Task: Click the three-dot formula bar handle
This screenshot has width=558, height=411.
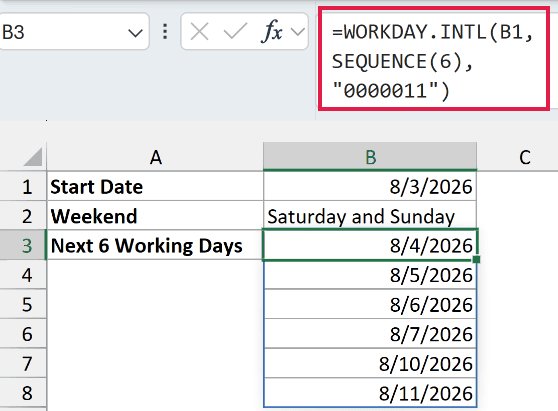Action: point(165,32)
